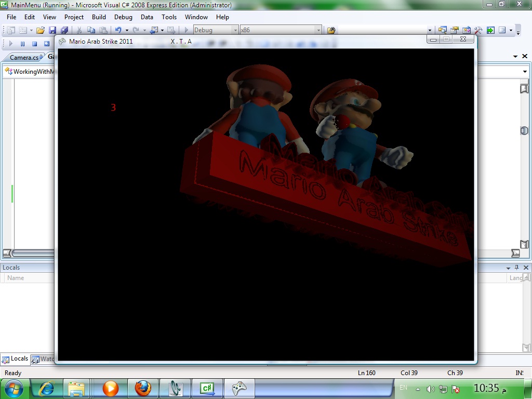Image resolution: width=532 pixels, height=399 pixels.
Task: Click the Name column header in Locals
Action: (16, 278)
